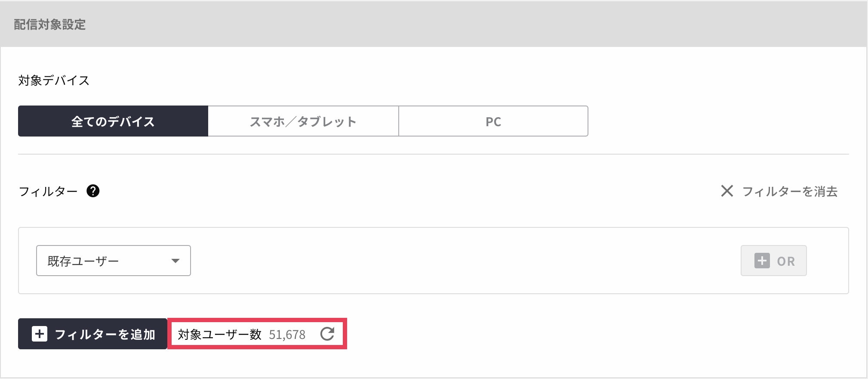The width and height of the screenshot is (868, 379).
Task: Select the 全てのデバイス device option
Action: point(113,121)
